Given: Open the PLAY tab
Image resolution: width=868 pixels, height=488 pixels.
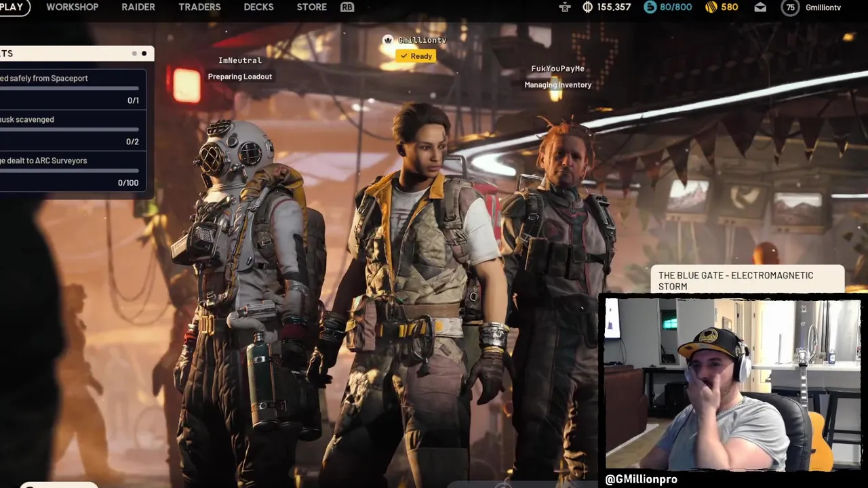Looking at the screenshot, I should pyautogui.click(x=12, y=7).
